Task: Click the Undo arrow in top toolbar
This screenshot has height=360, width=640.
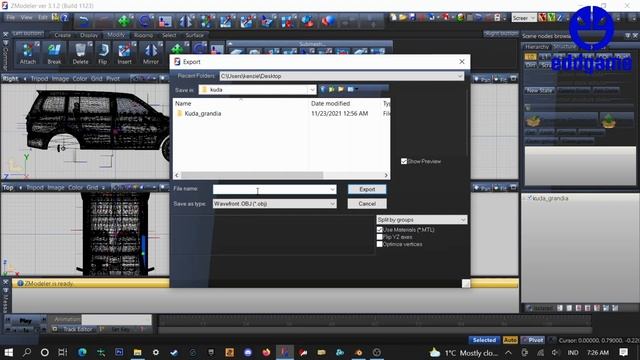Action: (x=84, y=21)
